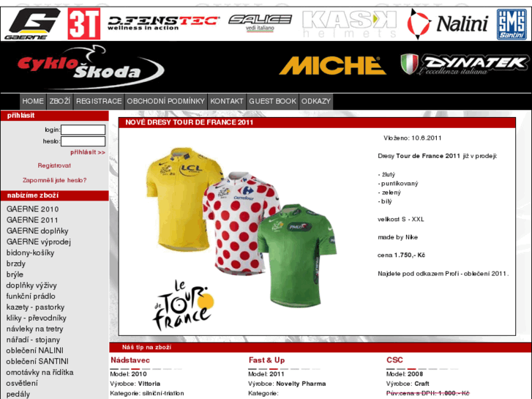
Task: Click the SMS Santini logo
Action: pyautogui.click(x=512, y=24)
